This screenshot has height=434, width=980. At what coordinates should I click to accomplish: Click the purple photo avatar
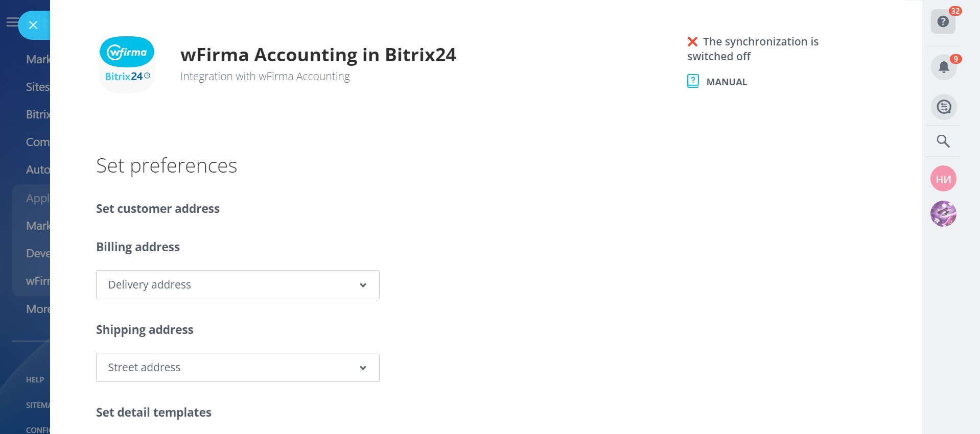[x=943, y=213]
